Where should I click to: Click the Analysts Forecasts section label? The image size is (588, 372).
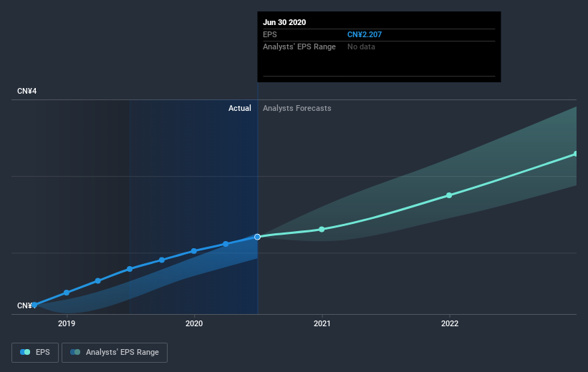pos(297,108)
